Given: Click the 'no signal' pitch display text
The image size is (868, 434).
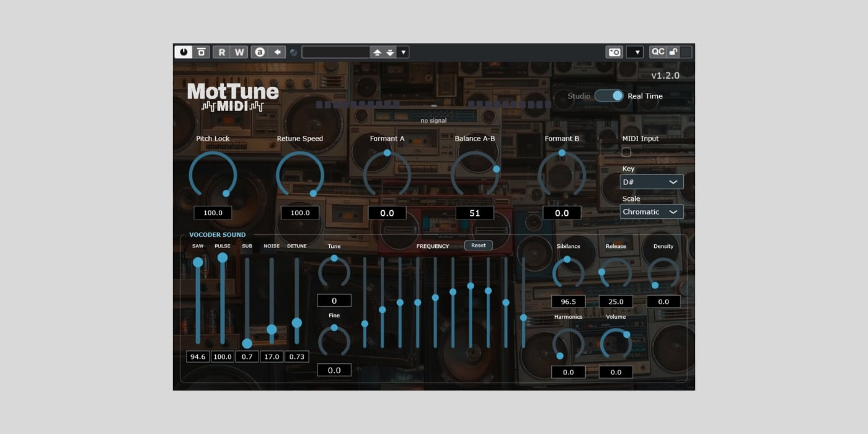Looking at the screenshot, I should click(x=433, y=120).
